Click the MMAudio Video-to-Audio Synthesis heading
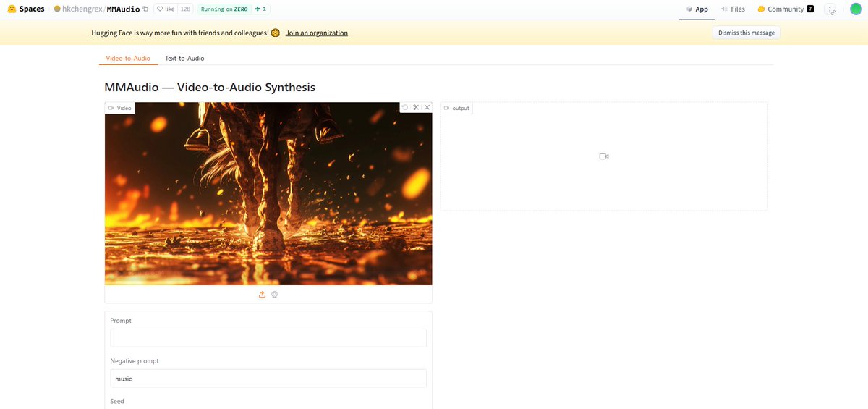Screen dimensions: 868x409 pyautogui.click(x=210, y=87)
